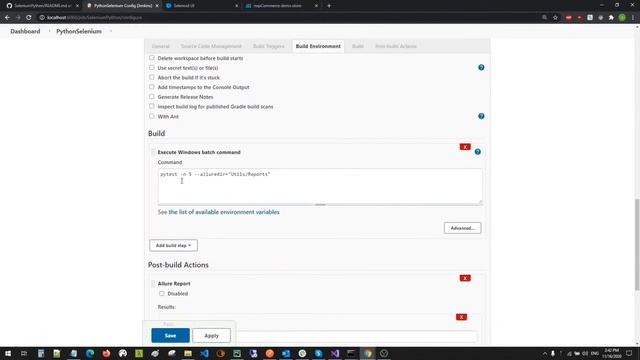640x360 pixels.
Task: Remove the Allure Report post-build action
Action: pos(465,278)
